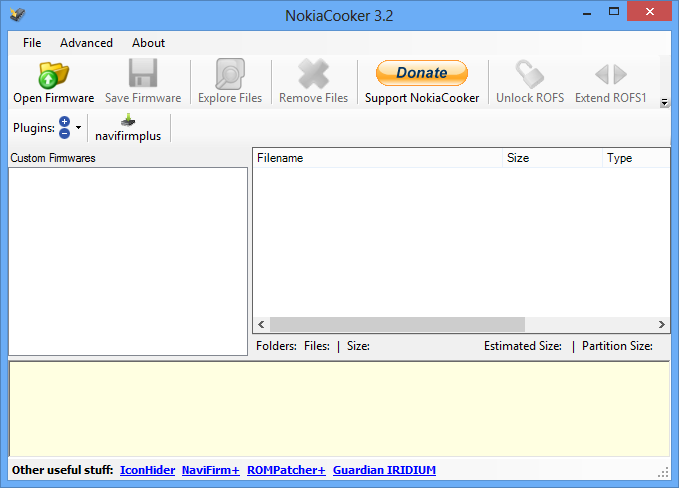
Task: Click the Support NokiaCooker label
Action: coord(422,98)
